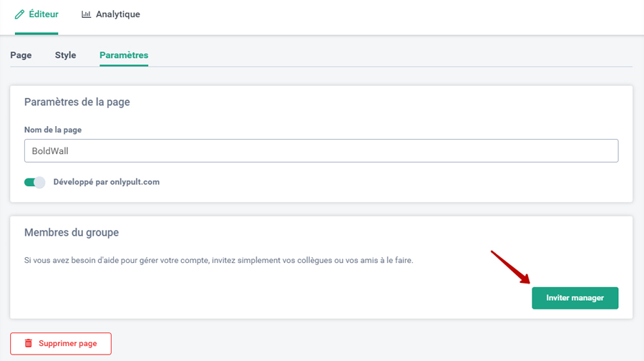Click the group members help description text
The height and width of the screenshot is (361, 644).
(218, 260)
